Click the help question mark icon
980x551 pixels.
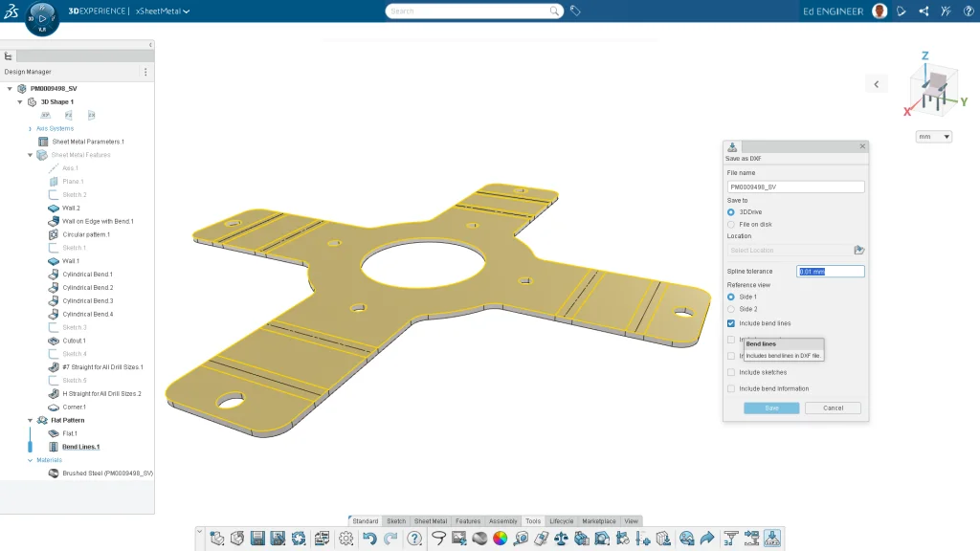point(414,539)
